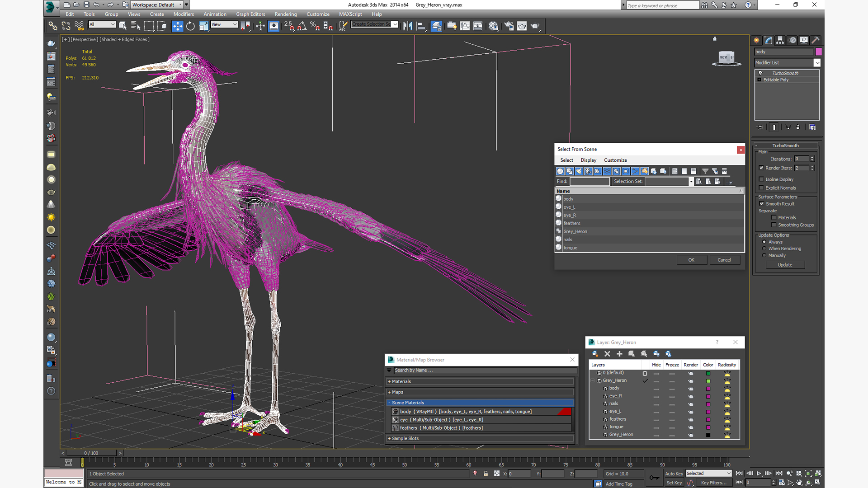This screenshot has height=488, width=868.
Task: Click the Set Keys large key icon
Action: [x=654, y=478]
